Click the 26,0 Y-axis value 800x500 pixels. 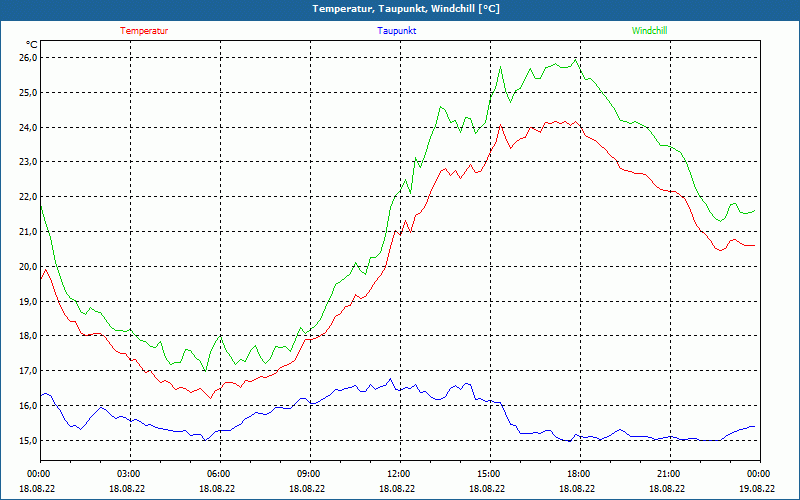tap(29, 58)
